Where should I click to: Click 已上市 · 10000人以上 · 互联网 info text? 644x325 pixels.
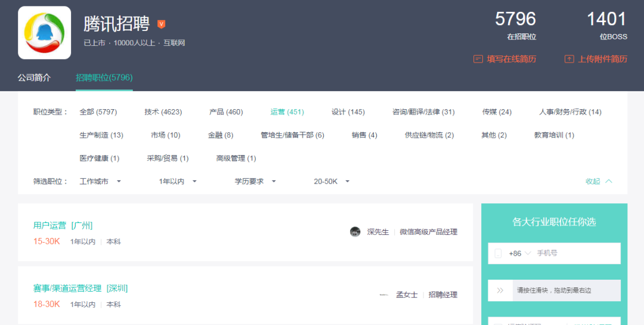pyautogui.click(x=134, y=43)
